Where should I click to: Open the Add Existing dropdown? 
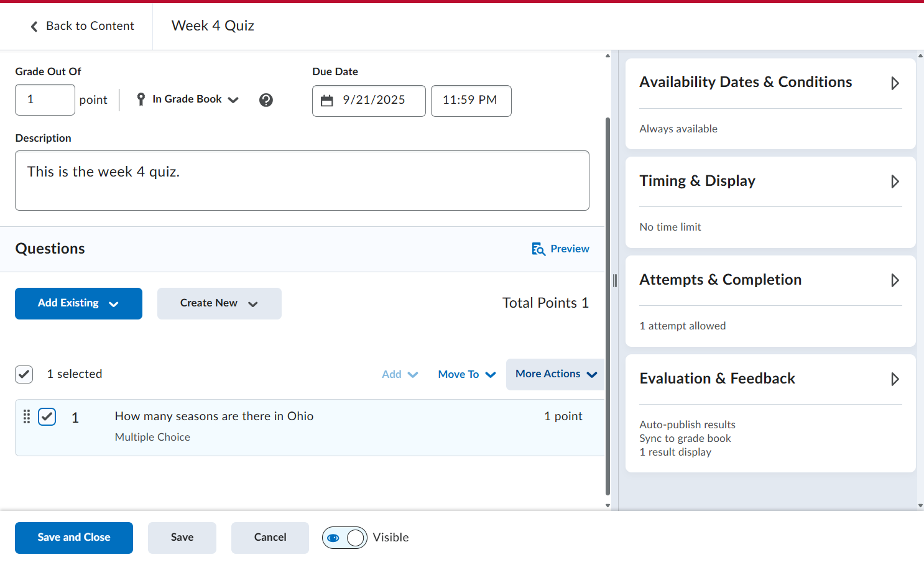[78, 303]
